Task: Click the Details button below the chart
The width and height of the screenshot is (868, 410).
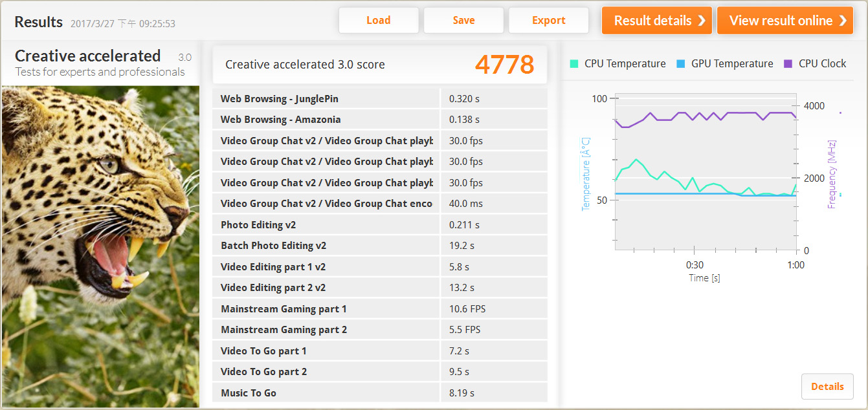Action: pyautogui.click(x=827, y=387)
